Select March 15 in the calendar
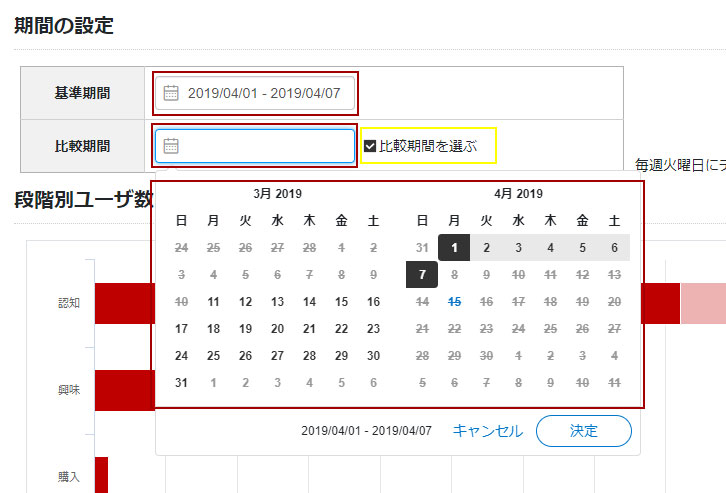This screenshot has height=493, width=726. [x=341, y=302]
